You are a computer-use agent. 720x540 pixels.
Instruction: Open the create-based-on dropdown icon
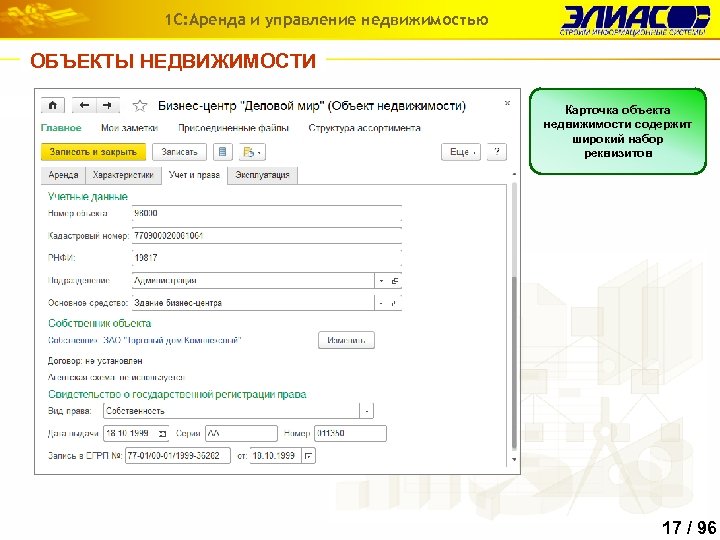pos(252,152)
